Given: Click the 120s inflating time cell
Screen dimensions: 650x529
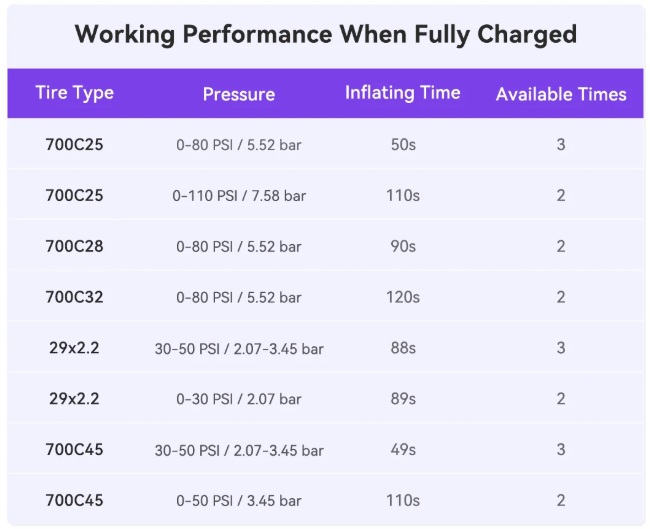Looking at the screenshot, I should (x=402, y=297).
